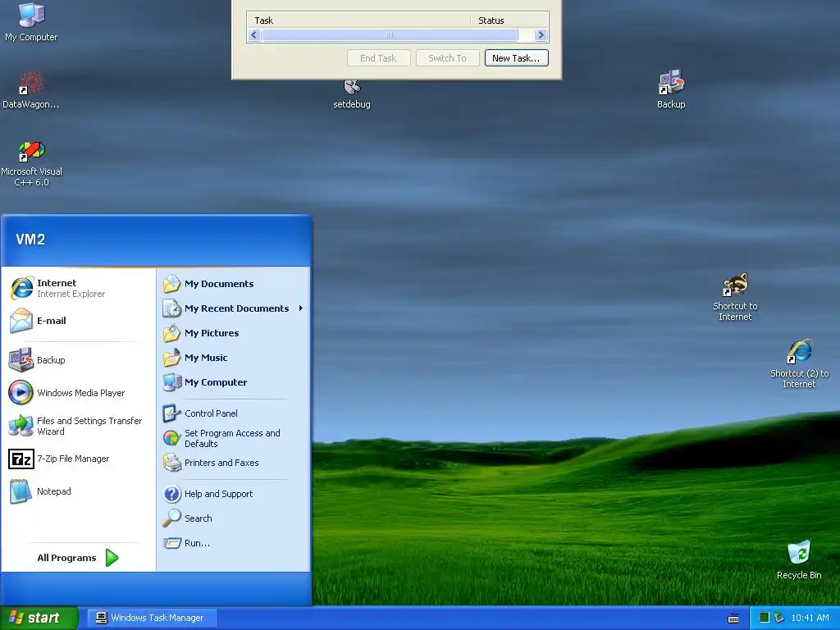Screen dimensions: 840x630
Task: Open the Backup shortcut on the desktop
Action: (x=671, y=89)
